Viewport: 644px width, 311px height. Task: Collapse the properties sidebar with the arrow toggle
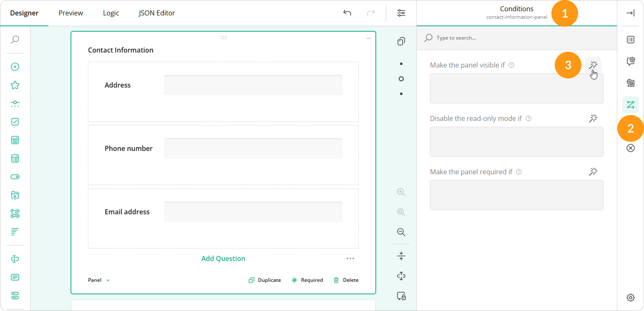(x=630, y=13)
